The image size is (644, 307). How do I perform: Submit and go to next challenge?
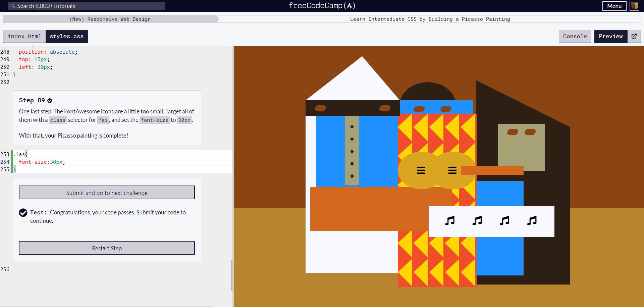107,193
